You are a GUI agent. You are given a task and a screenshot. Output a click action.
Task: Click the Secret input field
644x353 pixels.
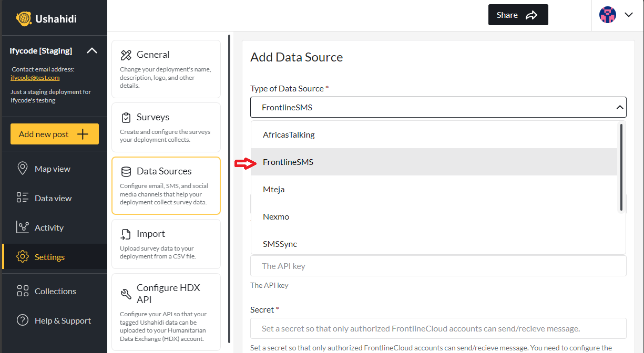coord(438,328)
